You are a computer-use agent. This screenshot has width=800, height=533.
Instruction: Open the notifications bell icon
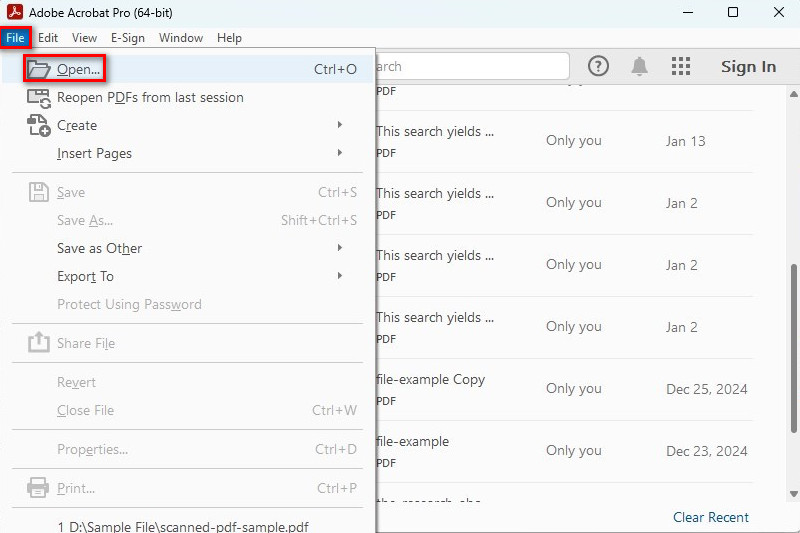click(639, 66)
